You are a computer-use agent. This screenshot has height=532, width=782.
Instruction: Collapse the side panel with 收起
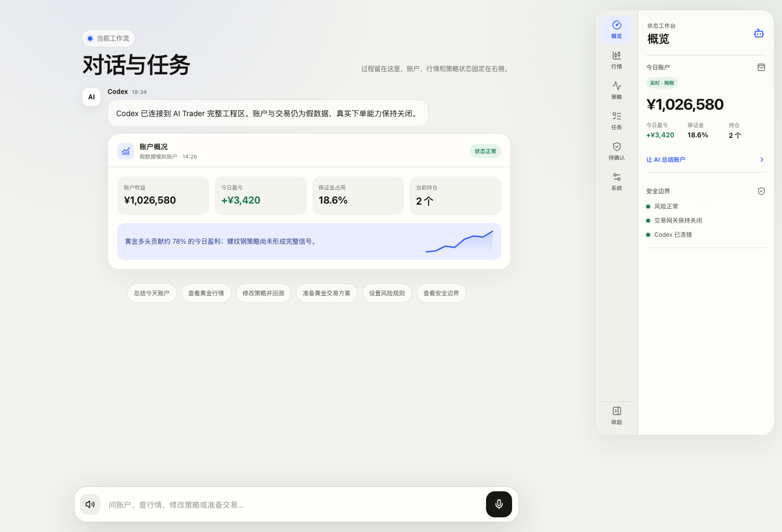pos(616,415)
